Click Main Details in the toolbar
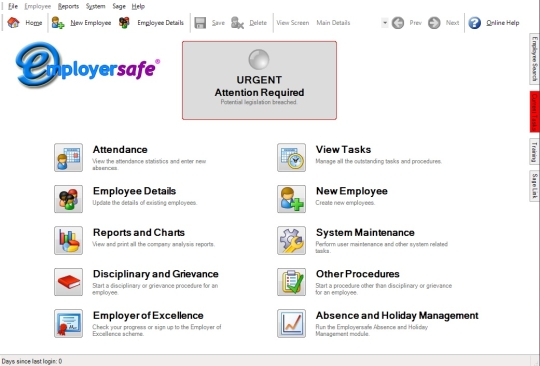The width and height of the screenshot is (540, 366). 333,23
